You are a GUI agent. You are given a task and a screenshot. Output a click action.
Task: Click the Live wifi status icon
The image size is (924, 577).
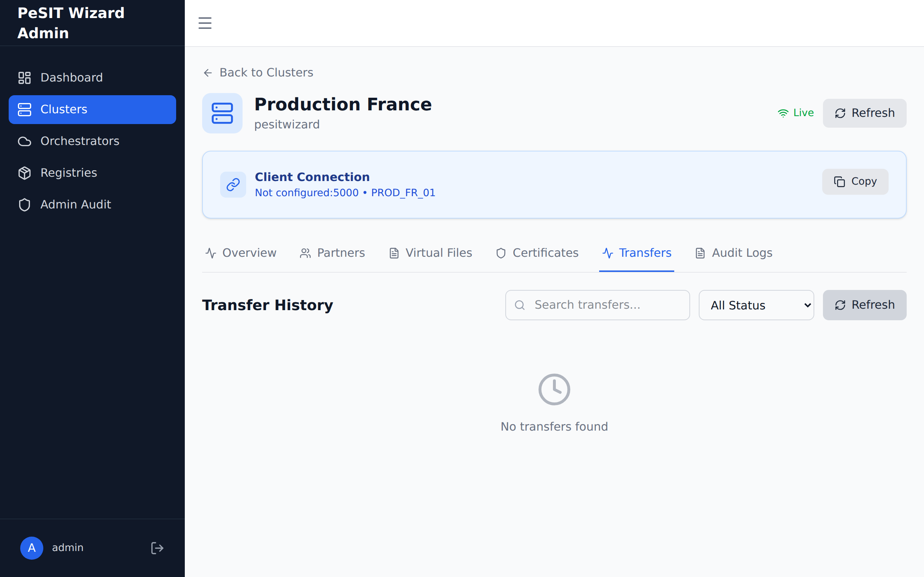coord(783,113)
